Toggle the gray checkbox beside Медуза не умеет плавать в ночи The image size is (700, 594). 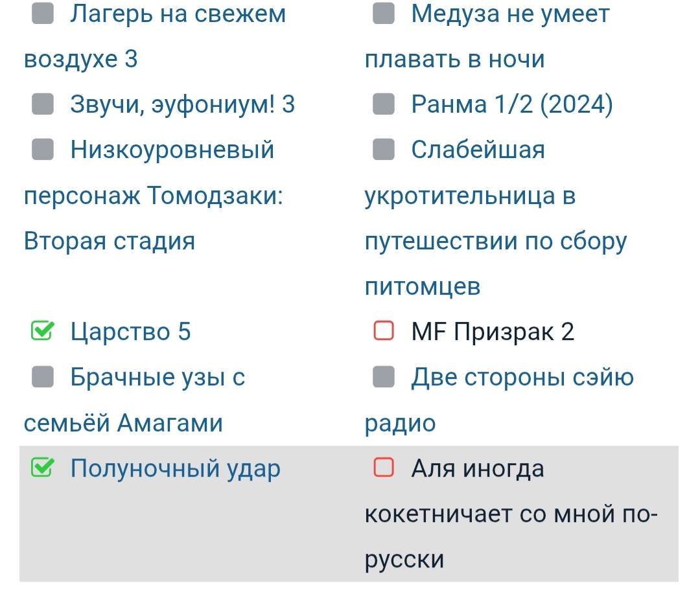click(x=384, y=13)
